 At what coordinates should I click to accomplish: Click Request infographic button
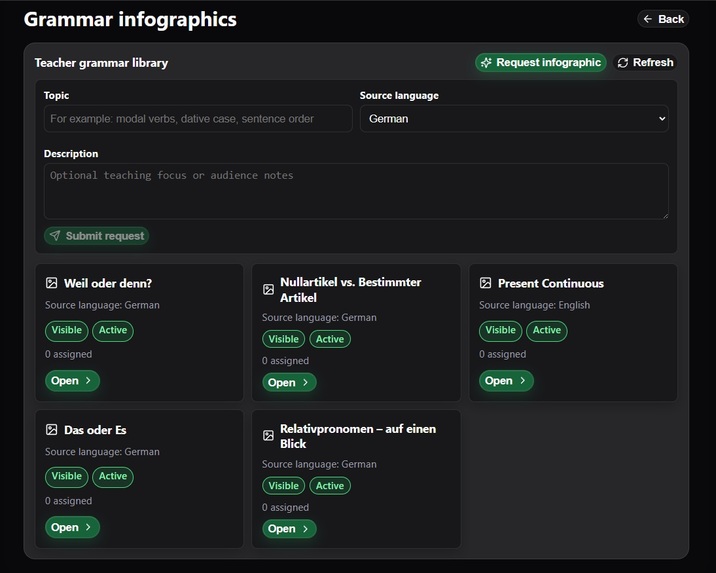[x=541, y=63]
